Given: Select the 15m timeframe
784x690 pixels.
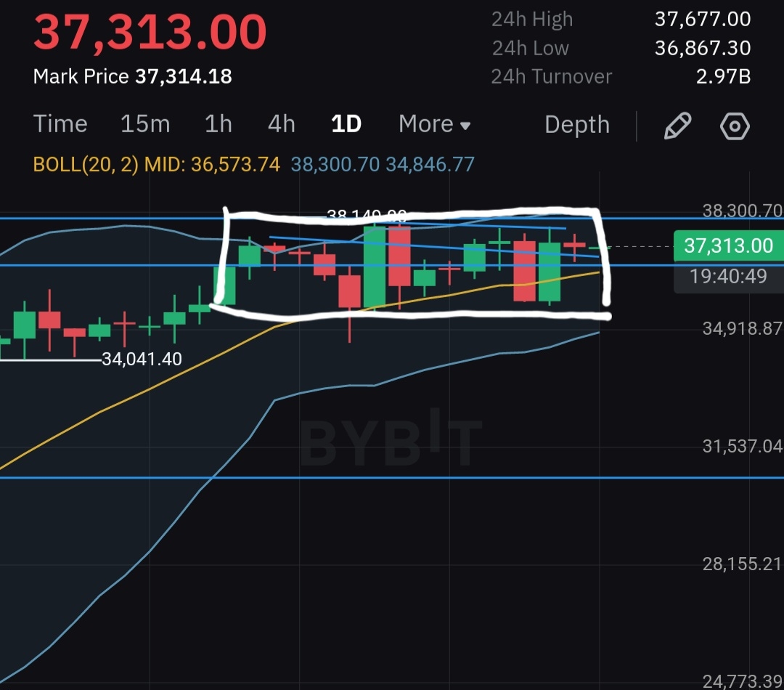Looking at the screenshot, I should click(145, 124).
